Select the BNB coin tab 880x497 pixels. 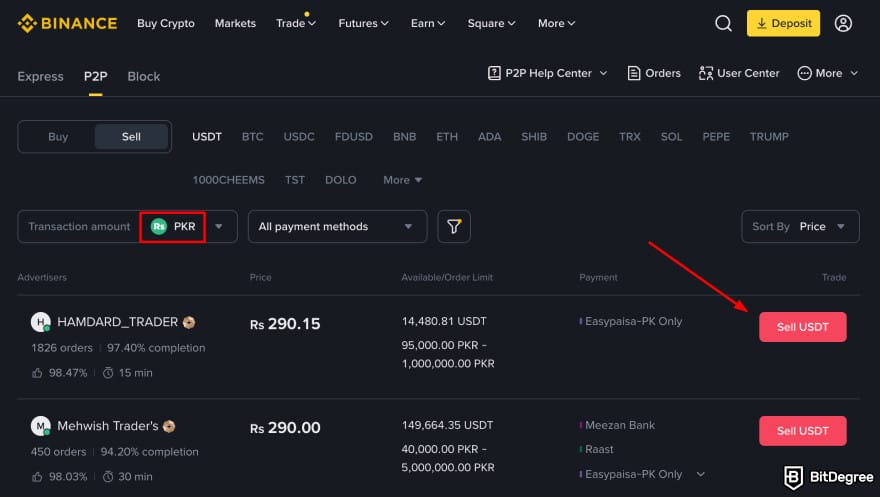pos(405,137)
